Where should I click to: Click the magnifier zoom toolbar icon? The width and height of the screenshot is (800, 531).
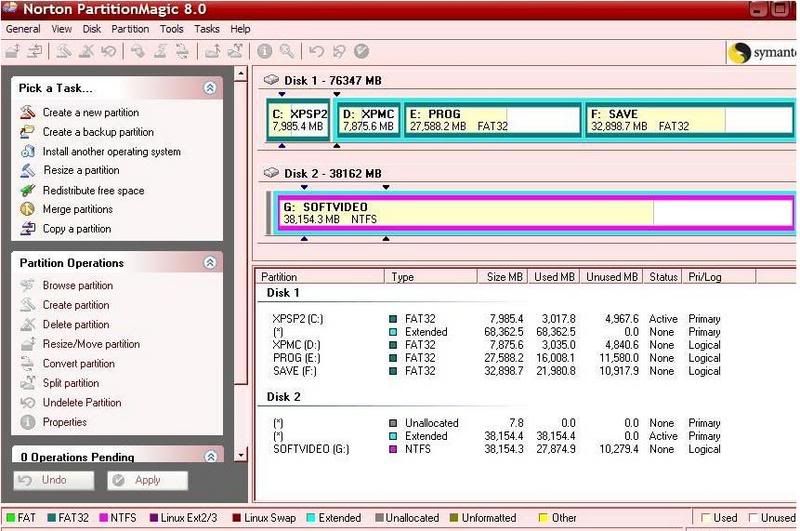(x=287, y=51)
